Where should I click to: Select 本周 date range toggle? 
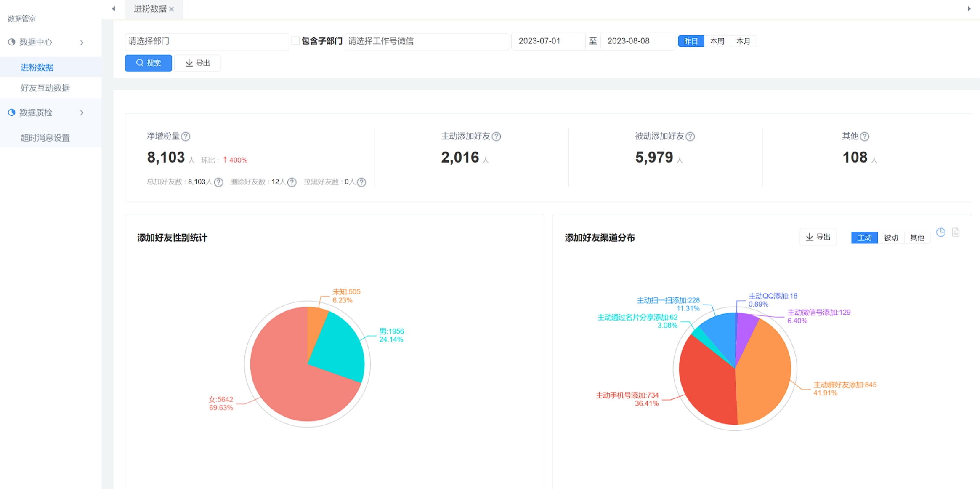[717, 41]
